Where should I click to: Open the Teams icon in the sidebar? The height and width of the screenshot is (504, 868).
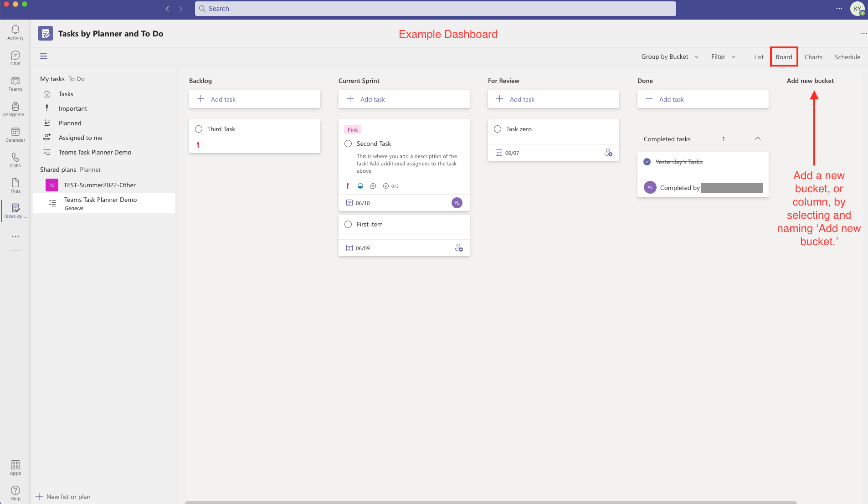[x=15, y=83]
